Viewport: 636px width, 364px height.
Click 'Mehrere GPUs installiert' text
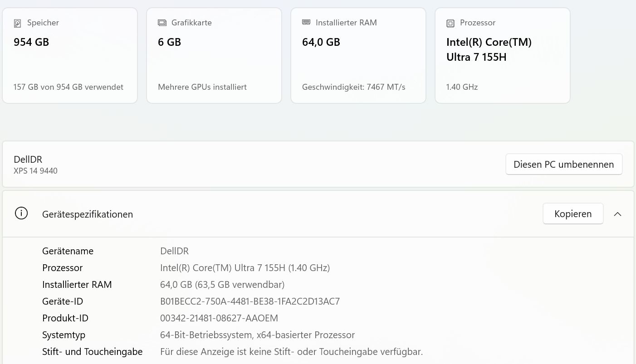202,87
